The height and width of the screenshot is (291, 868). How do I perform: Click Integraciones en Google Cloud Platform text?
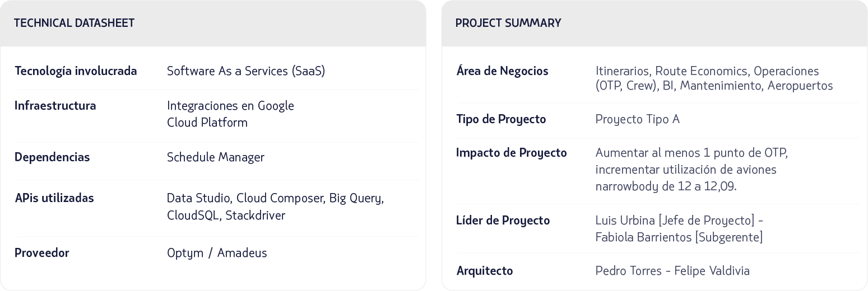[x=230, y=114]
